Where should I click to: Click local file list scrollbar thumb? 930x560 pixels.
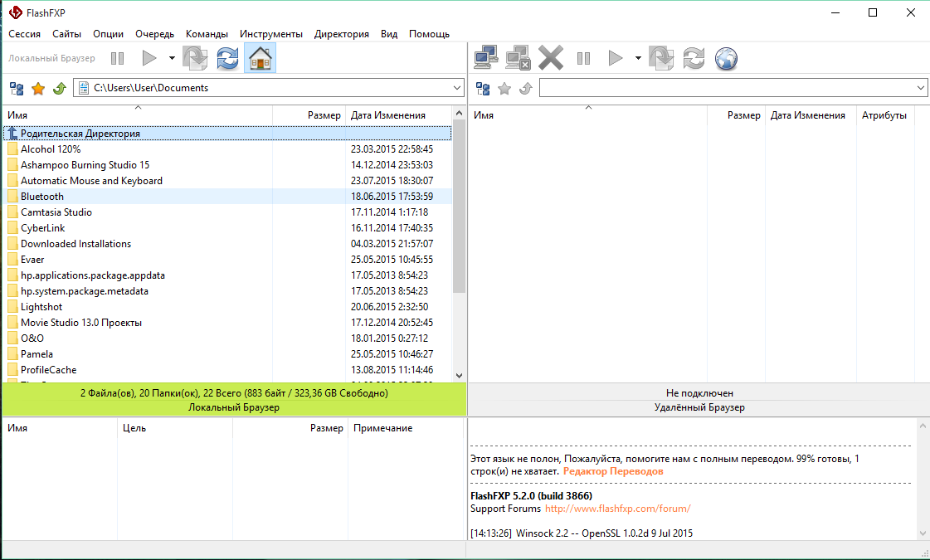tap(459, 207)
